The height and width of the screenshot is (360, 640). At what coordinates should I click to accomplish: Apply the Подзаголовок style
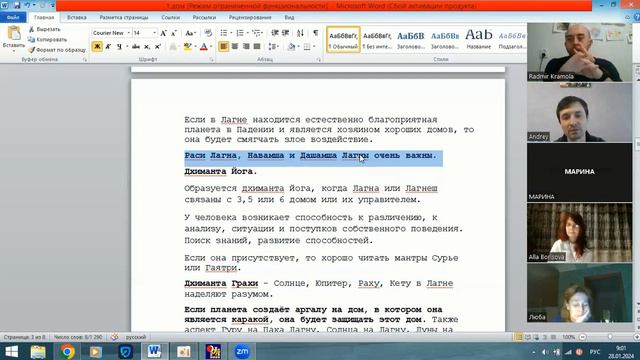(512, 40)
